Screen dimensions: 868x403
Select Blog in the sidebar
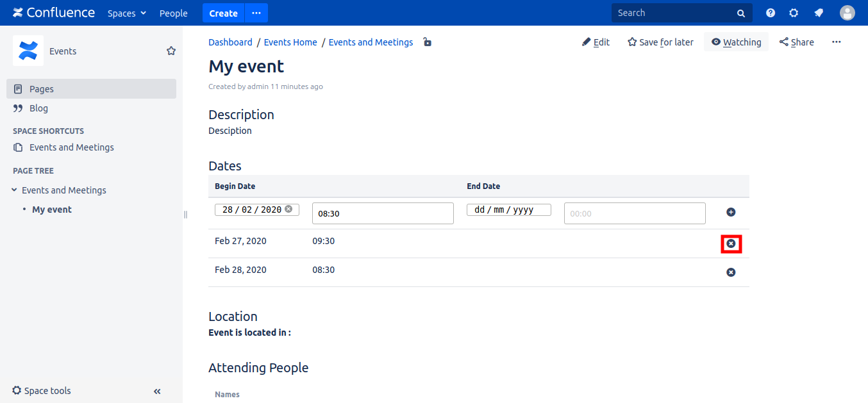[x=38, y=108]
